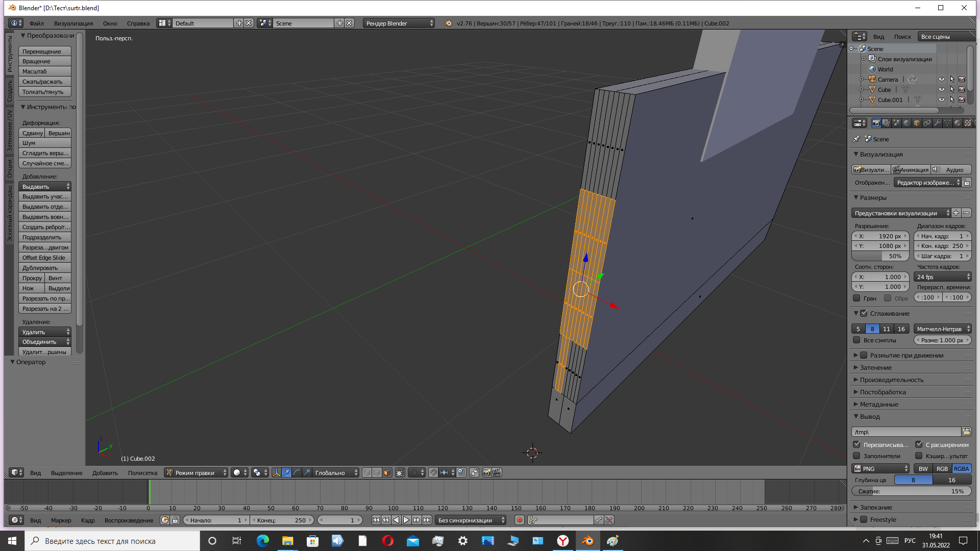The height and width of the screenshot is (551, 980).
Task: Enable the rotate manipulator arc icon
Action: point(297,473)
